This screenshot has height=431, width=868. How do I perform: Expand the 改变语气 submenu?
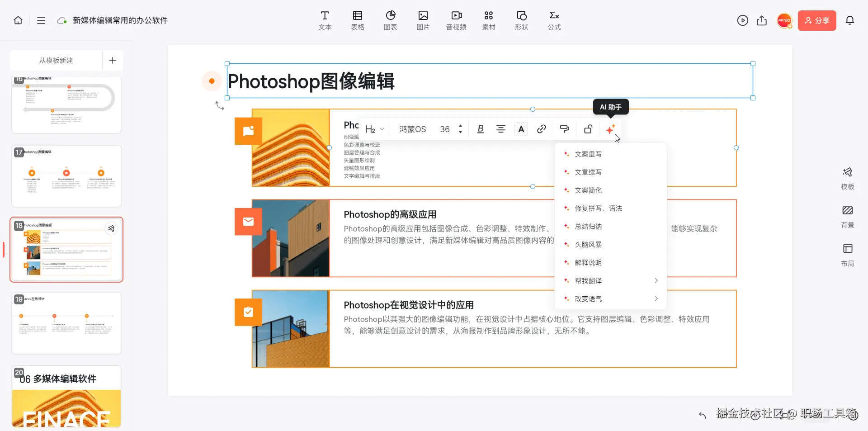point(611,299)
